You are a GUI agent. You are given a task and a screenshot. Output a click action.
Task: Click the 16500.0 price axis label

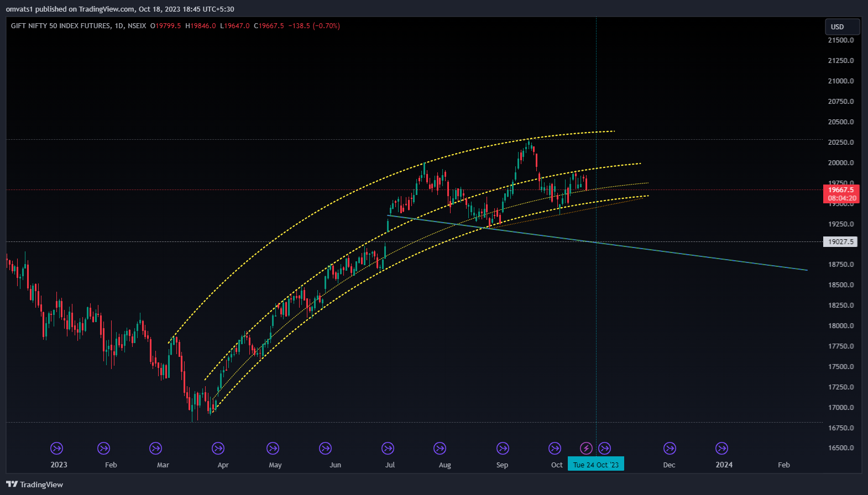(x=840, y=448)
